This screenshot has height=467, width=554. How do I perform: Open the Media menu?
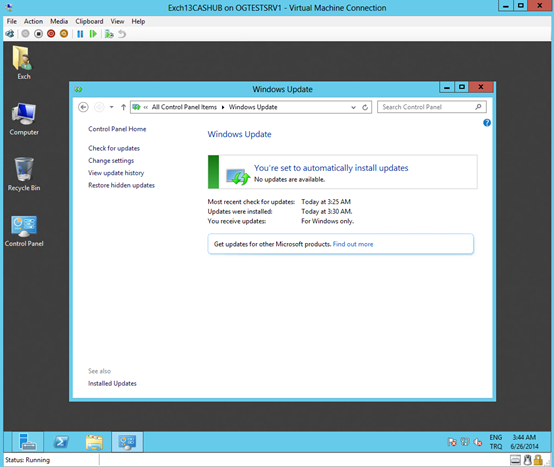tap(59, 21)
